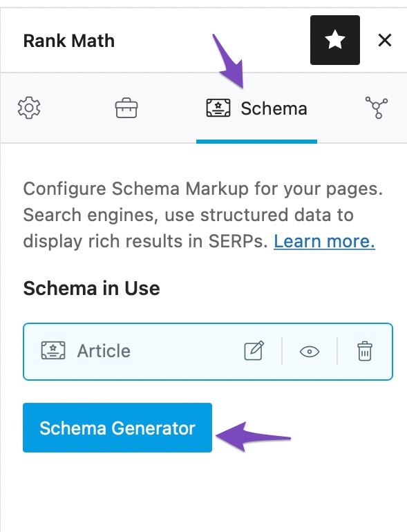
Task: Open the Learn more link
Action: click(325, 241)
